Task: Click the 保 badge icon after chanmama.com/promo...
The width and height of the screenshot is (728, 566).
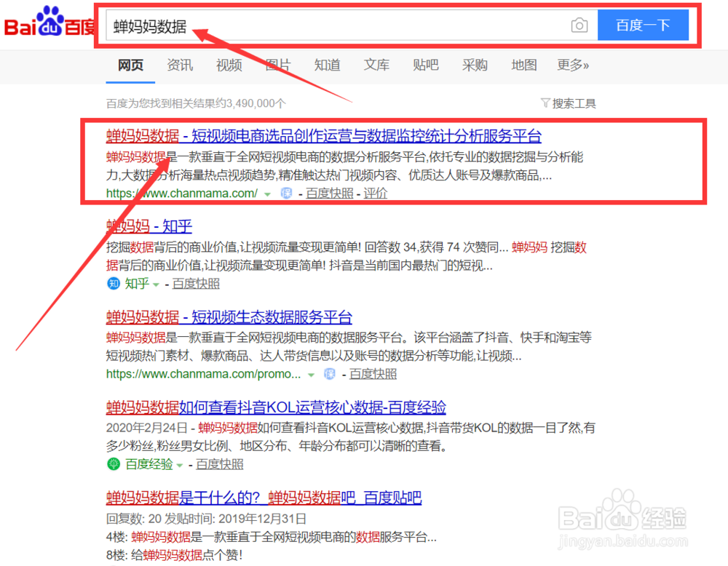Action: (x=330, y=374)
